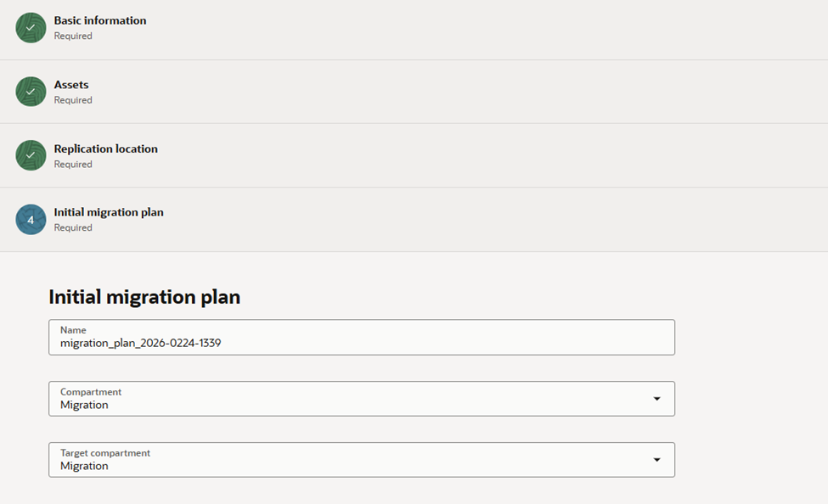This screenshot has height=504, width=828.
Task: Click the Basic information completed checkmark icon
Action: point(31,28)
